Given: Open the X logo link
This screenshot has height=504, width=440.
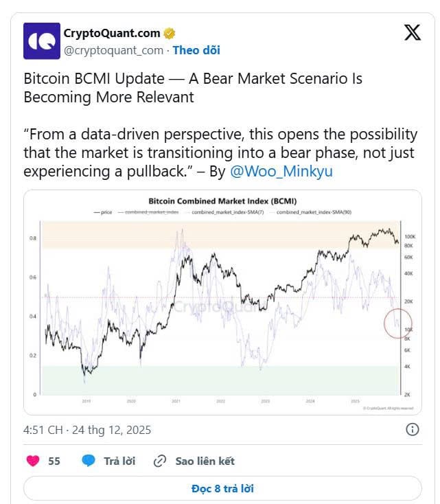Looking at the screenshot, I should 413,33.
